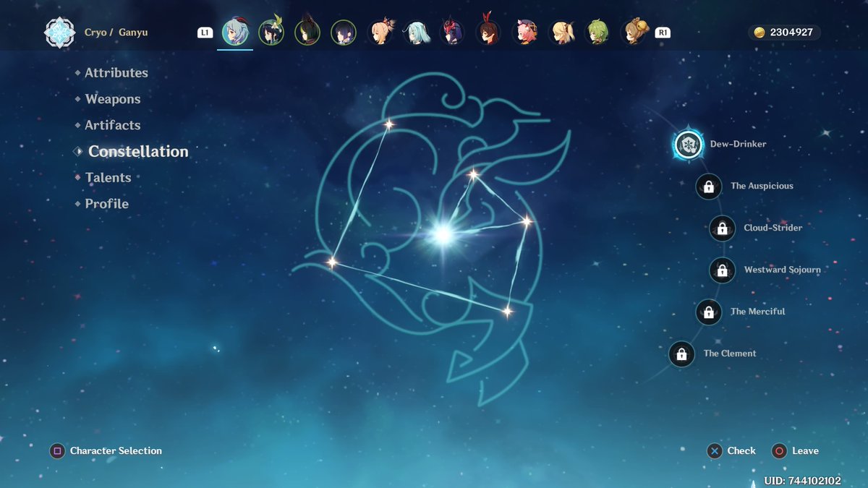Click the lock icon for The Merciful
The height and width of the screenshot is (488, 868).
[709, 312]
